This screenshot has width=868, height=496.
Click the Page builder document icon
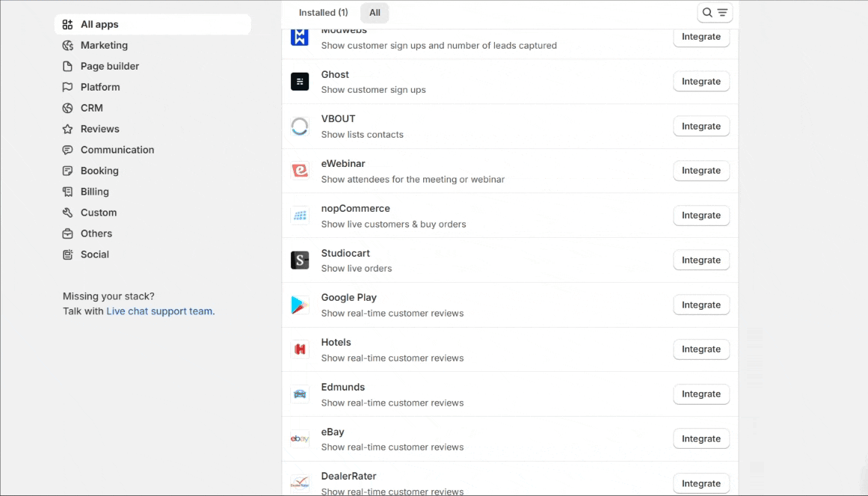pyautogui.click(x=67, y=67)
